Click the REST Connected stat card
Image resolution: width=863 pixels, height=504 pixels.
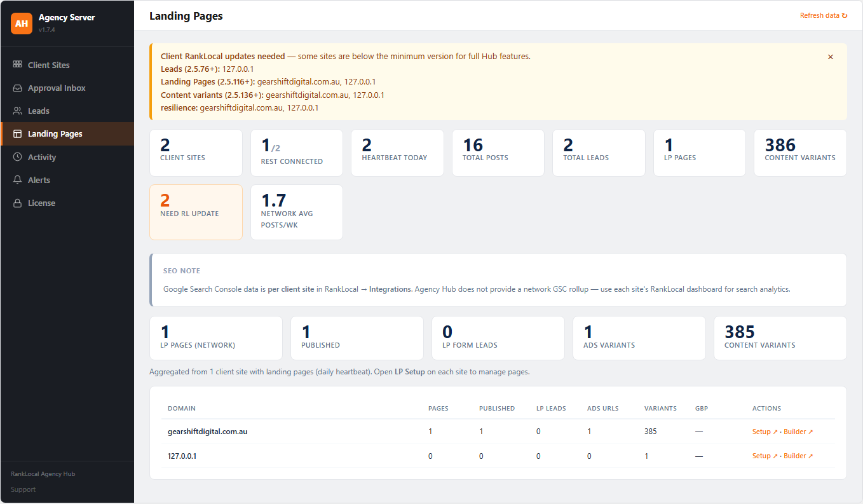click(x=297, y=153)
